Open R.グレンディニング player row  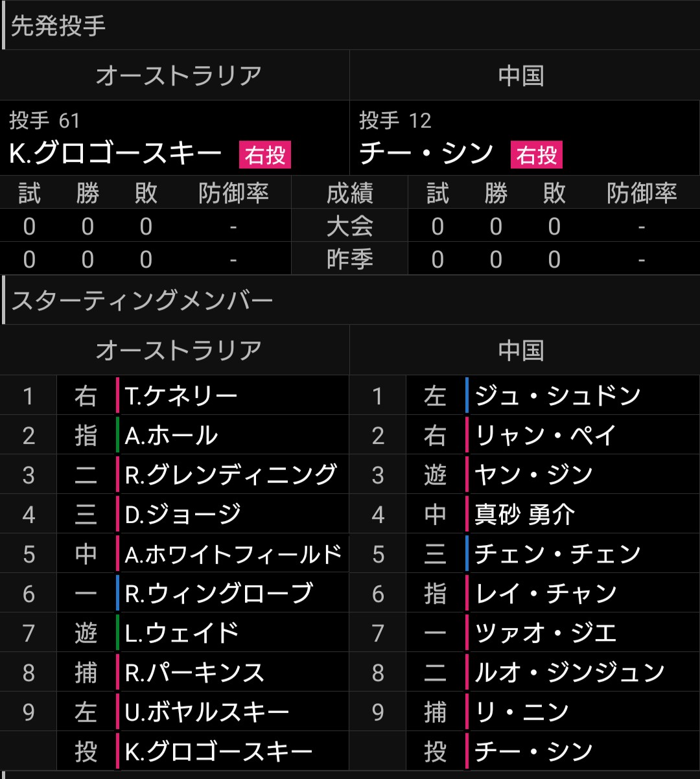[174, 474]
